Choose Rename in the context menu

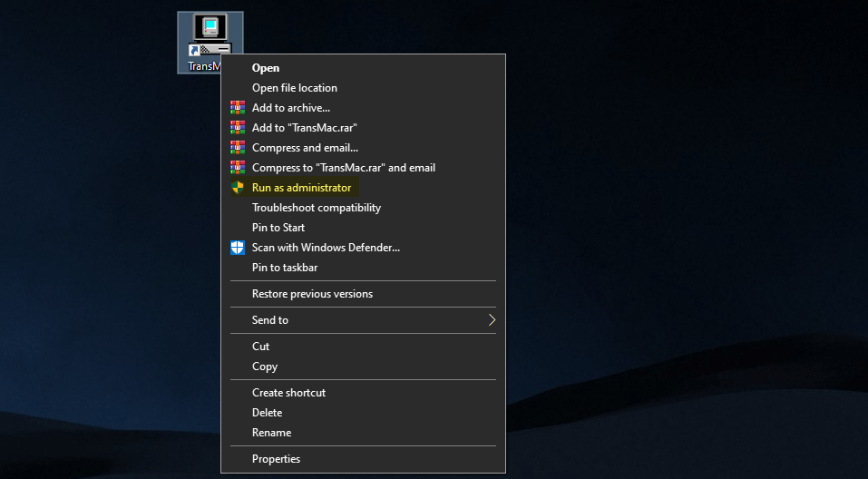pyautogui.click(x=363, y=433)
